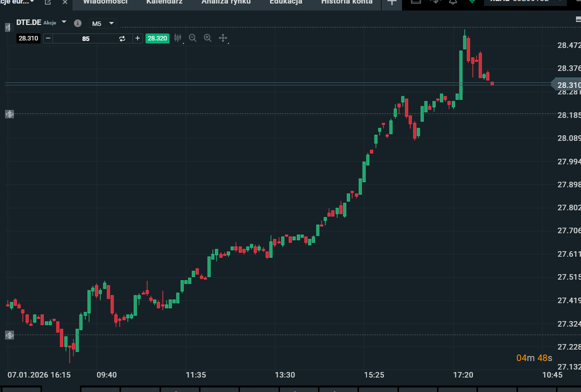Click the upper dollar marker on chart edge
This screenshot has width=581, height=392.
point(9,114)
